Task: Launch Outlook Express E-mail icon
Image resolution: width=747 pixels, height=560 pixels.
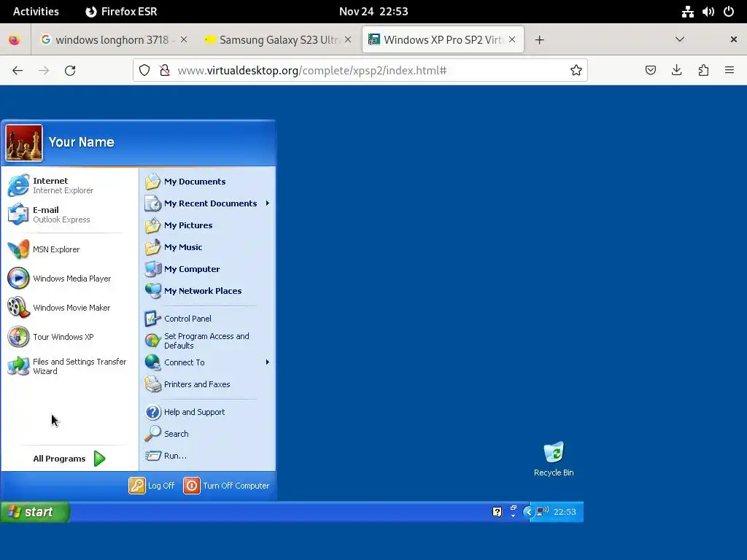Action: tap(18, 214)
